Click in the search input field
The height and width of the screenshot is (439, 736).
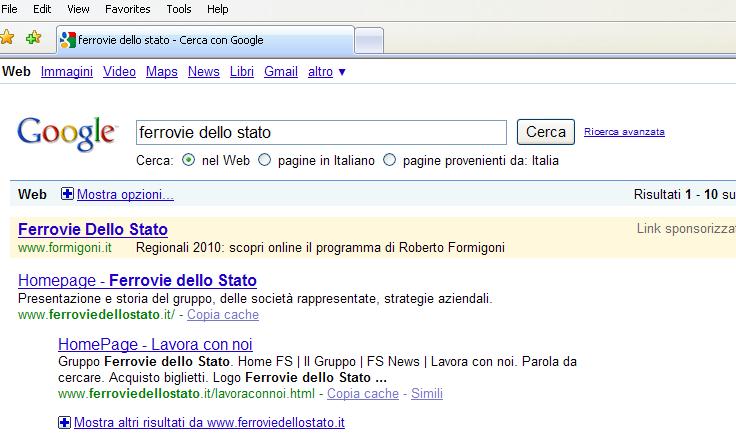(322, 132)
